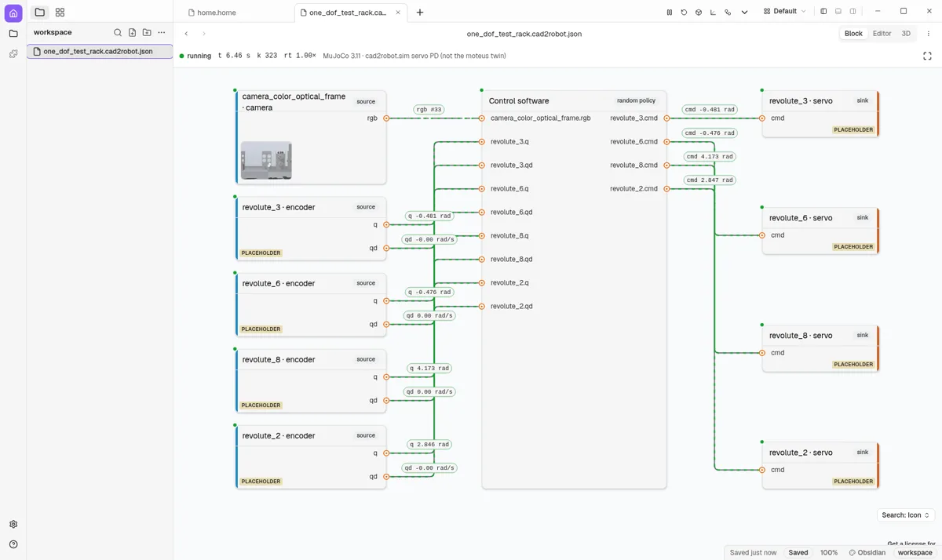Navigate forward with right arrow
Viewport: 942px width, 560px height.
click(x=204, y=34)
